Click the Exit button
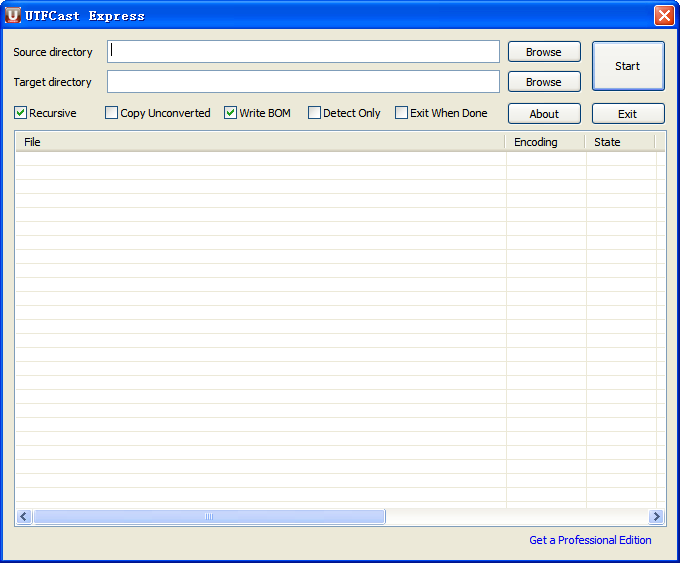Viewport: 680px width, 563px height. click(628, 114)
